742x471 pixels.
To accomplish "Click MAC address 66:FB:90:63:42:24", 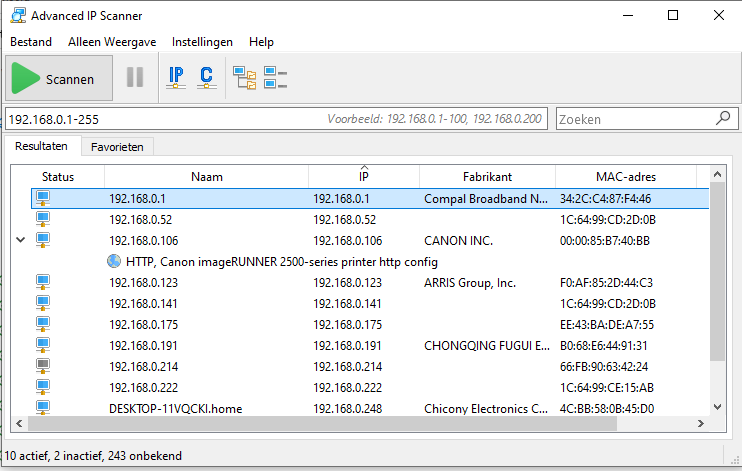I will point(604,366).
